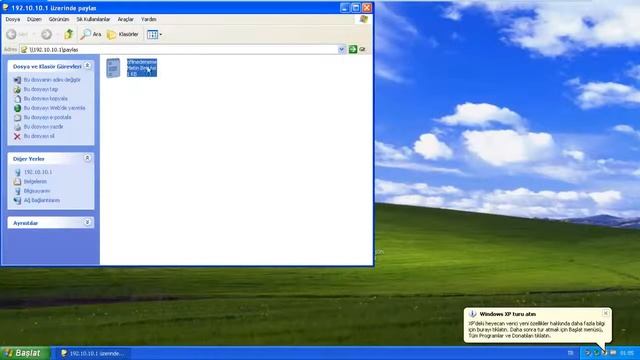Screen dimensions: 640x360
Task: Click the green system tray icon
Action: 596,353
